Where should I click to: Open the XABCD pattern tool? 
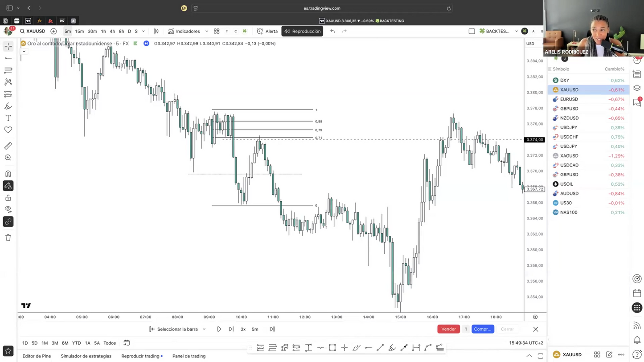[x=8, y=81]
